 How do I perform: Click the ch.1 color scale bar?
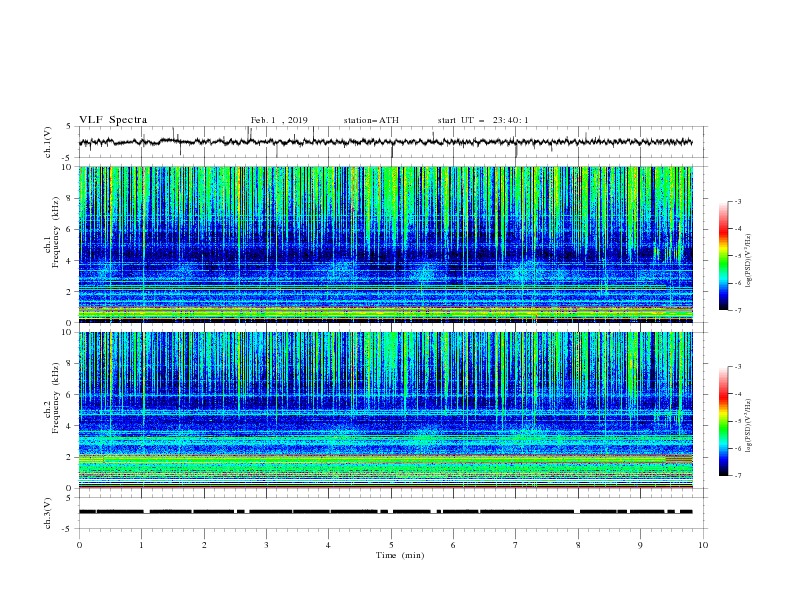(x=724, y=256)
